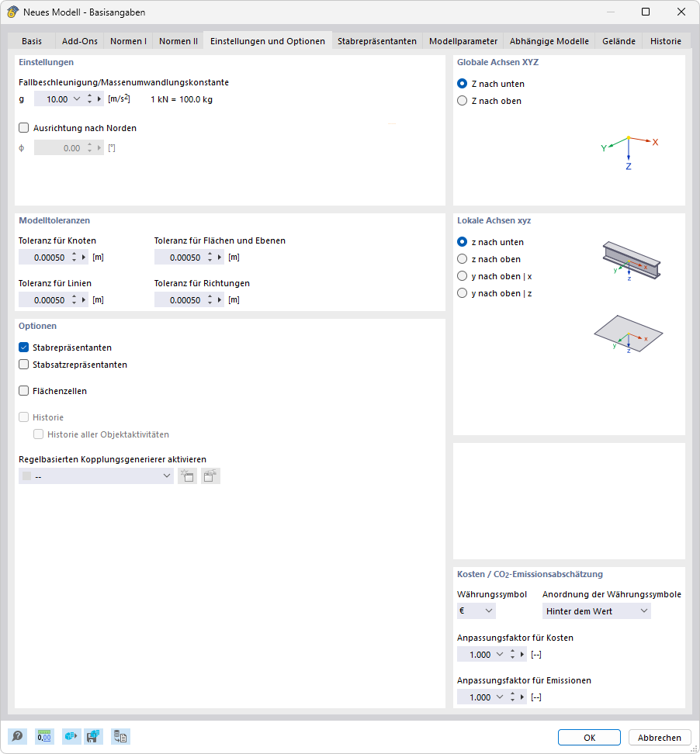
Task: Edit Toleranz für Knoten value field
Action: [x=48, y=257]
